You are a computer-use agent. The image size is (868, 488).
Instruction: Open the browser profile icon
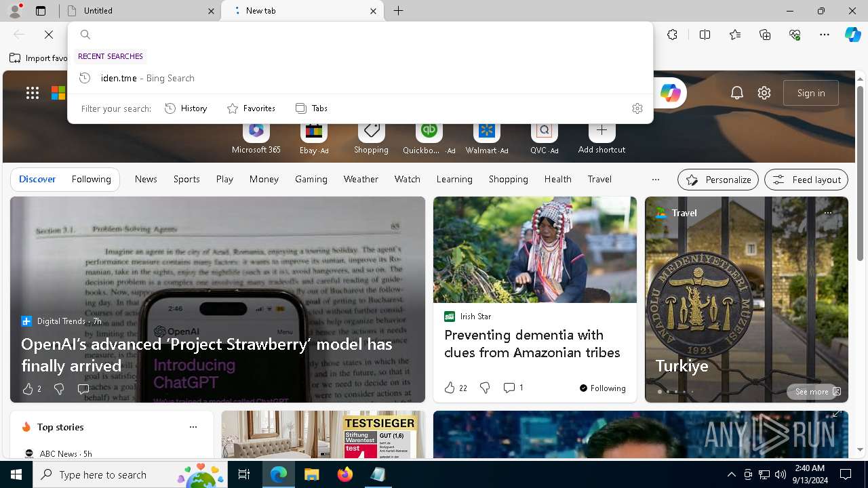tap(15, 11)
